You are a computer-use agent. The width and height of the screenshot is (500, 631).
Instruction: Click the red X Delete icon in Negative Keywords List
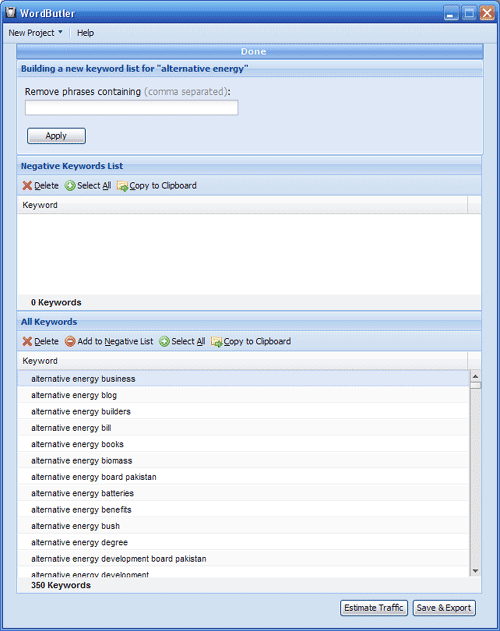[27, 186]
